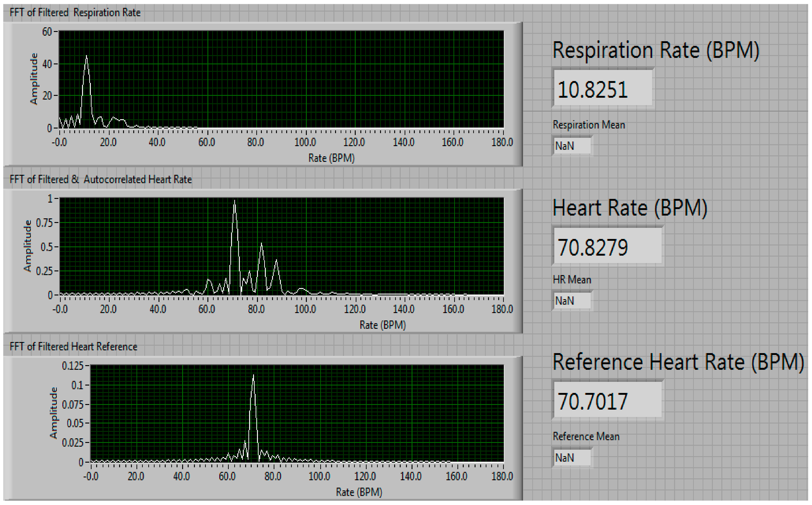Click the 60 amplitude label on respiration graph
The image size is (812, 505).
click(x=47, y=32)
